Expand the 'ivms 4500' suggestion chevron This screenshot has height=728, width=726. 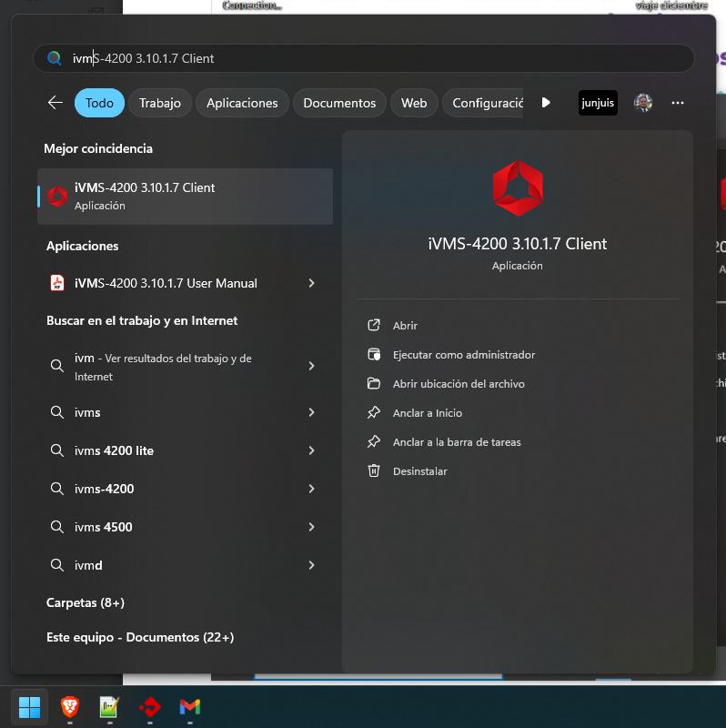(x=311, y=527)
